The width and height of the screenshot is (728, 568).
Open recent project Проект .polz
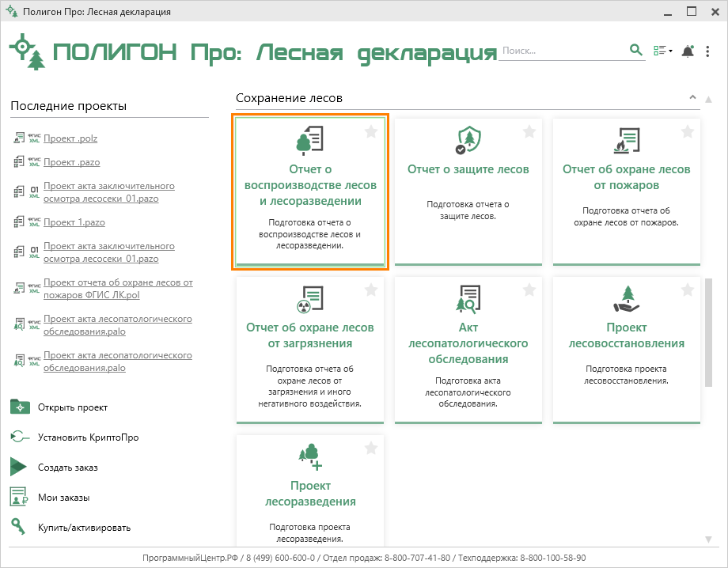click(x=70, y=138)
